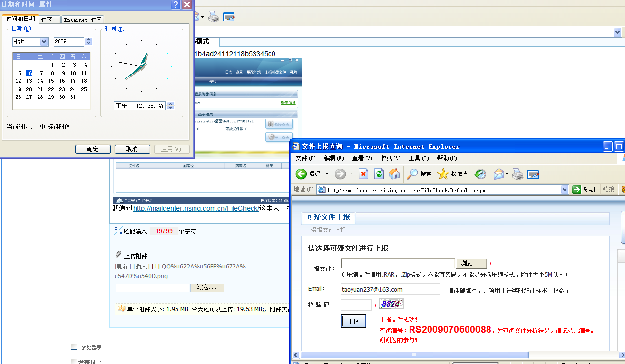Open the 查看(V) menu
The width and height of the screenshot is (625, 364).
click(x=362, y=158)
